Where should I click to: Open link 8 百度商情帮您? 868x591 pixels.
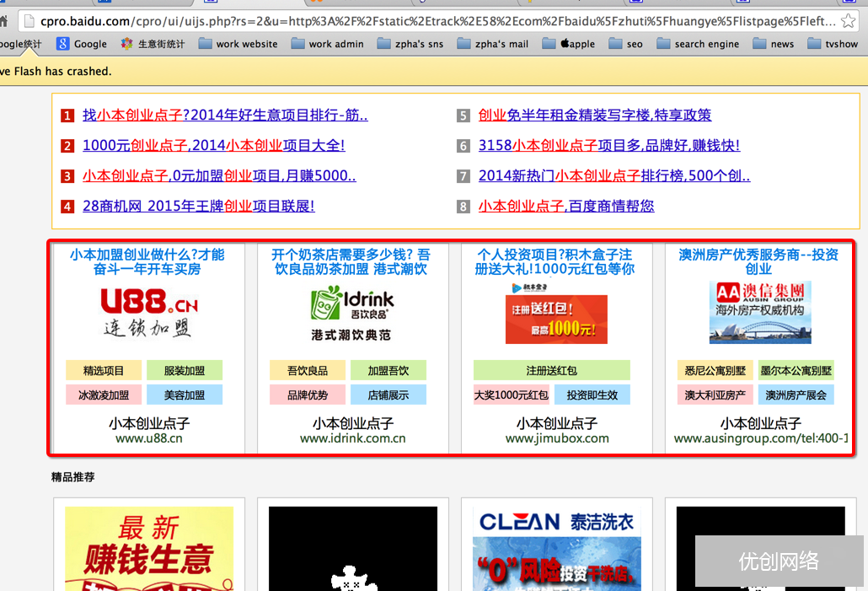[x=566, y=206]
